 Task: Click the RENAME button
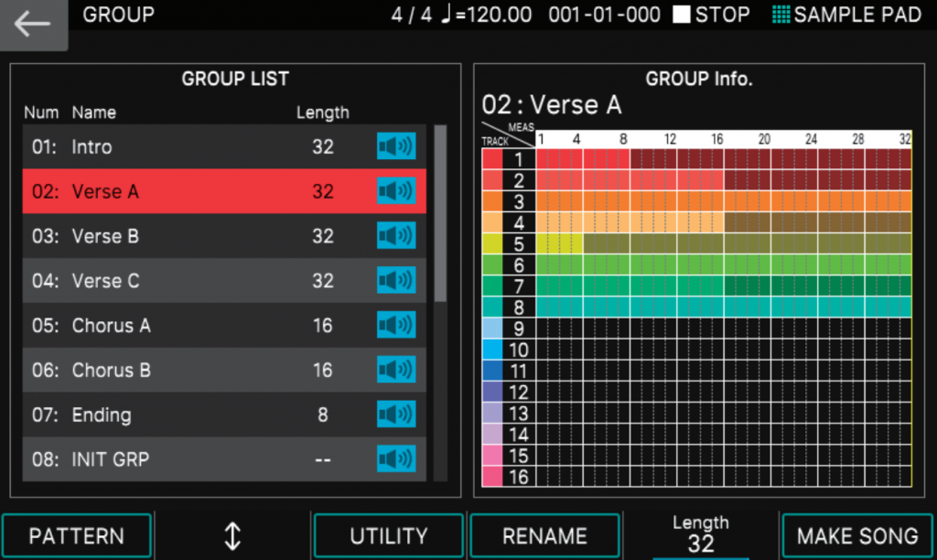[x=544, y=536]
